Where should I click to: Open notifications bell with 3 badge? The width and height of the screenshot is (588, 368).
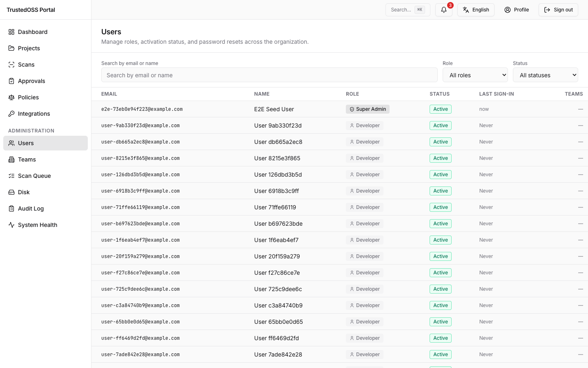point(444,10)
